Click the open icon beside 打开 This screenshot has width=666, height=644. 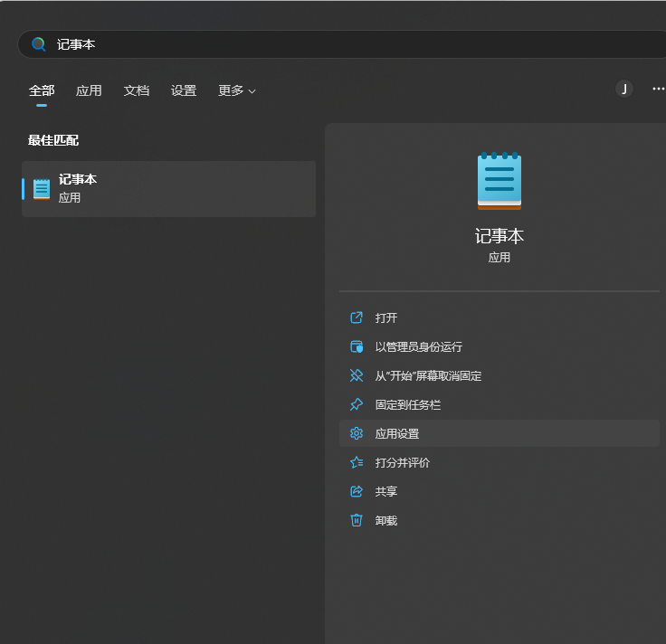[357, 317]
